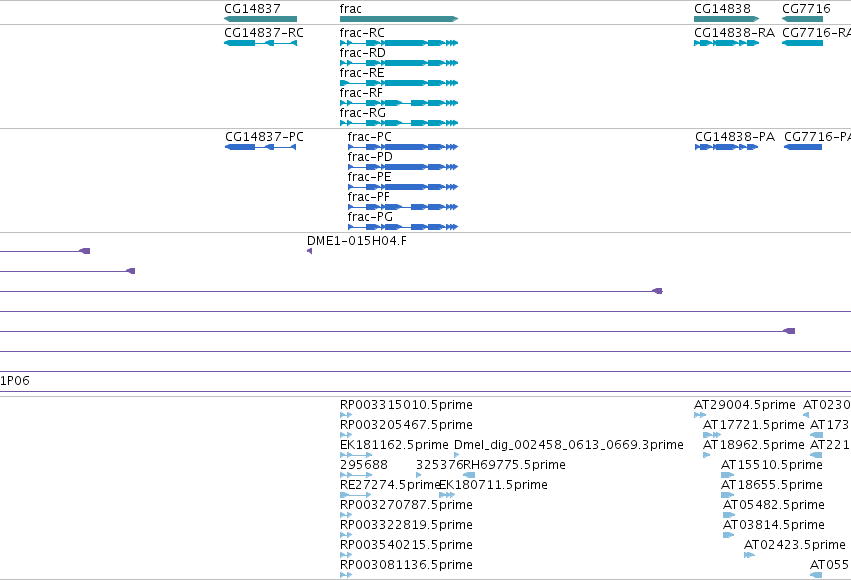Select the frac-PF protein feature
Image resolution: width=851 pixels, height=580 pixels.
click(403, 207)
